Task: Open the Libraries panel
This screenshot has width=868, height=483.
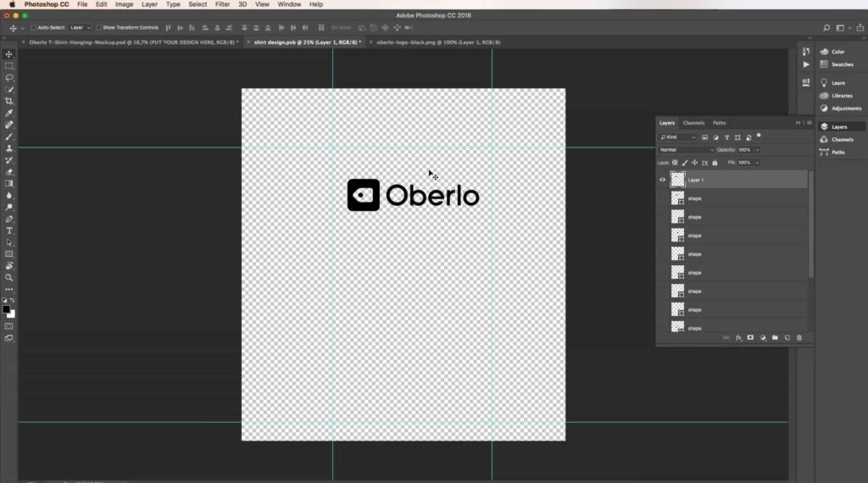Action: [841, 96]
